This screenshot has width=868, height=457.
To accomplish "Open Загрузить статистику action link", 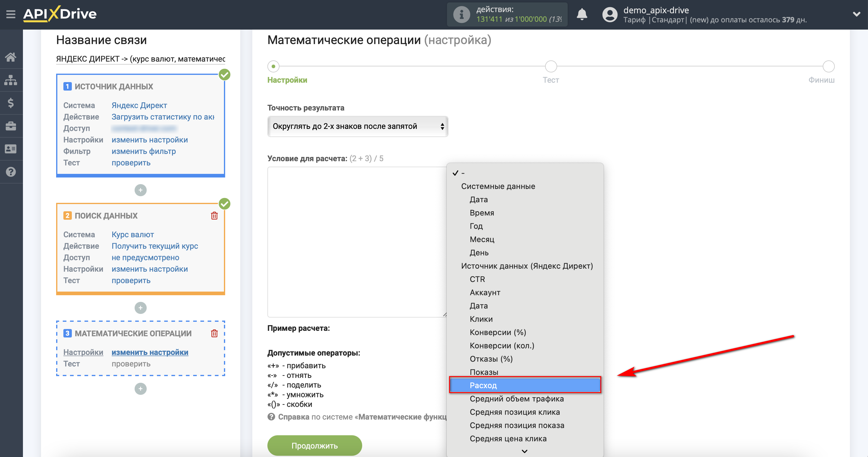I will coord(163,117).
